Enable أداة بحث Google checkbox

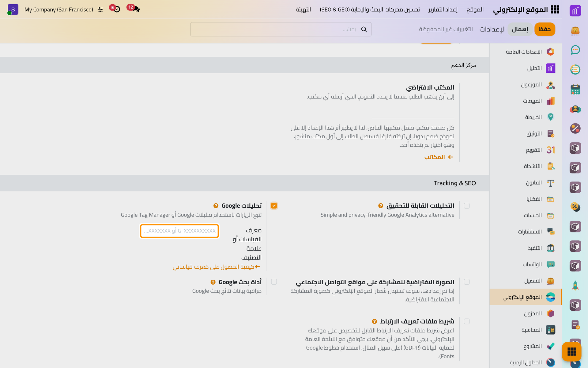[274, 282]
